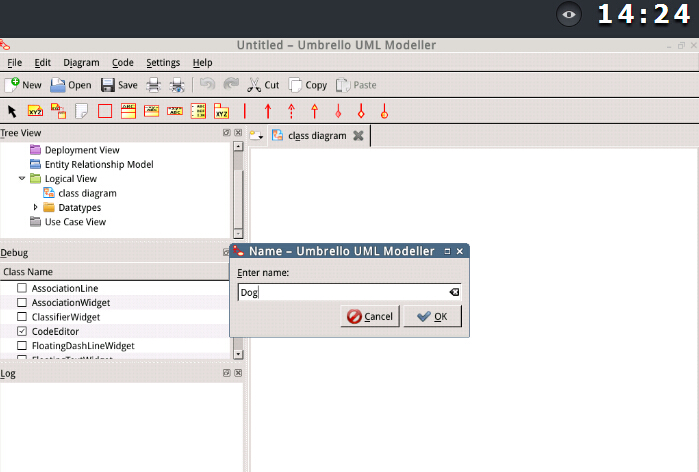Tick the FloatingDashLineWidget checkbox
Viewport: 699px width, 472px height.
pyautogui.click(x=22, y=345)
